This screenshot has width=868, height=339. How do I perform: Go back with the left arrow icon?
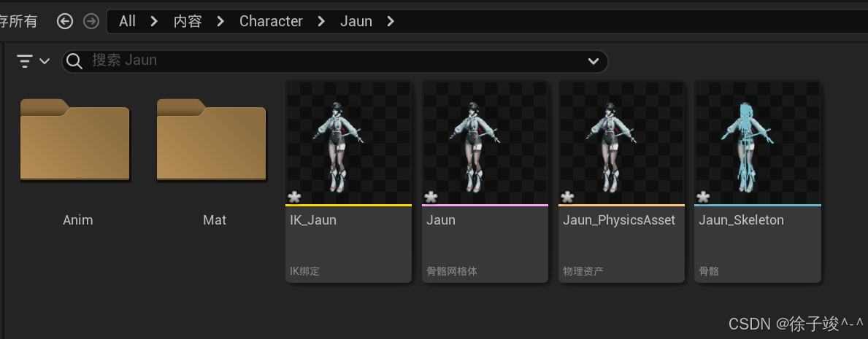[x=65, y=22]
